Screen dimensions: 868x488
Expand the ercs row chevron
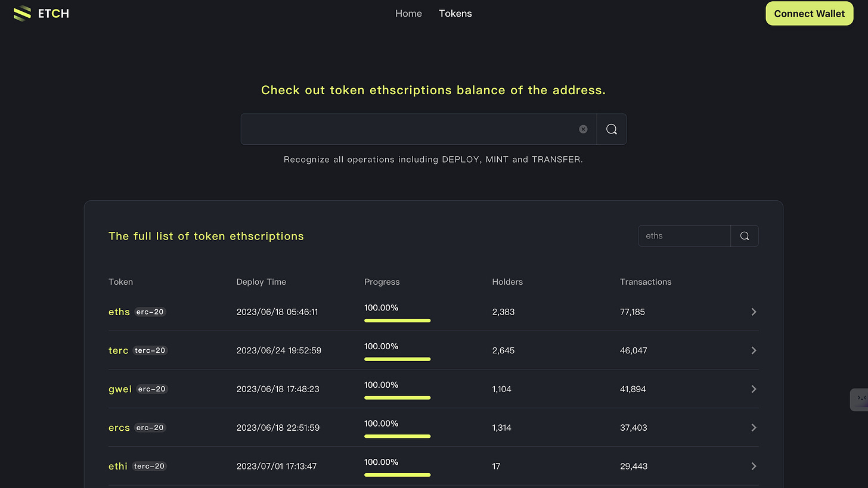(754, 428)
